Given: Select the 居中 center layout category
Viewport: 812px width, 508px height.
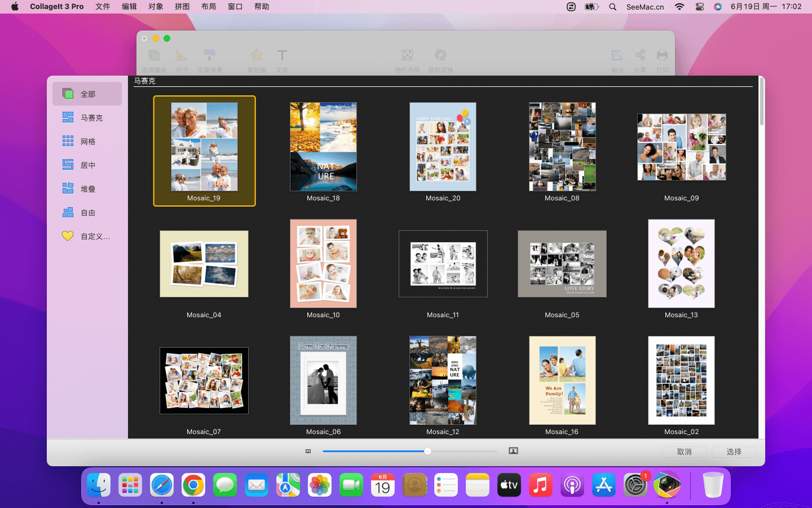Looking at the screenshot, I should pos(87,165).
